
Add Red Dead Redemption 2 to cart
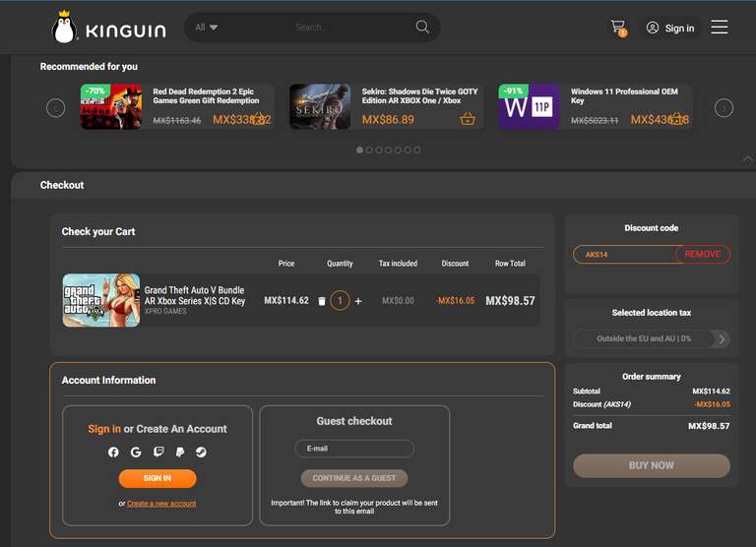click(x=260, y=119)
